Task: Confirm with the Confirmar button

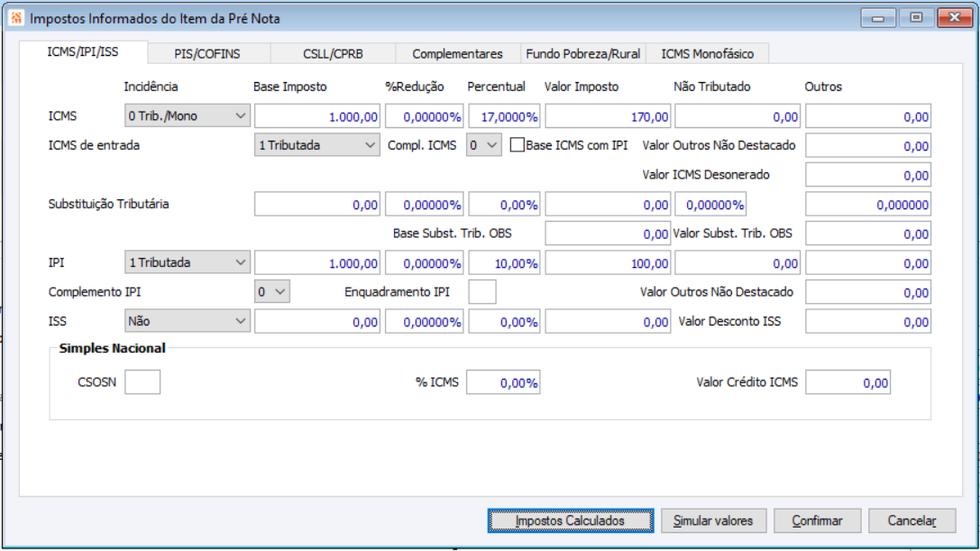Action: [818, 520]
